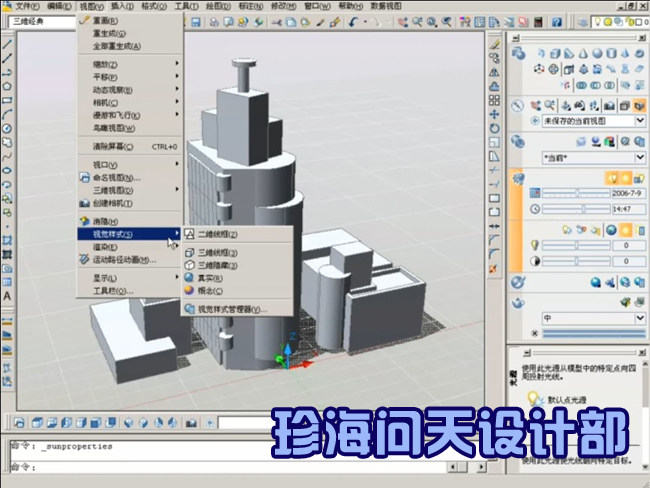Viewport: 650px width, 488px height.
Task: Click the Create Camera icon on bottom toolbar
Action: (x=191, y=423)
